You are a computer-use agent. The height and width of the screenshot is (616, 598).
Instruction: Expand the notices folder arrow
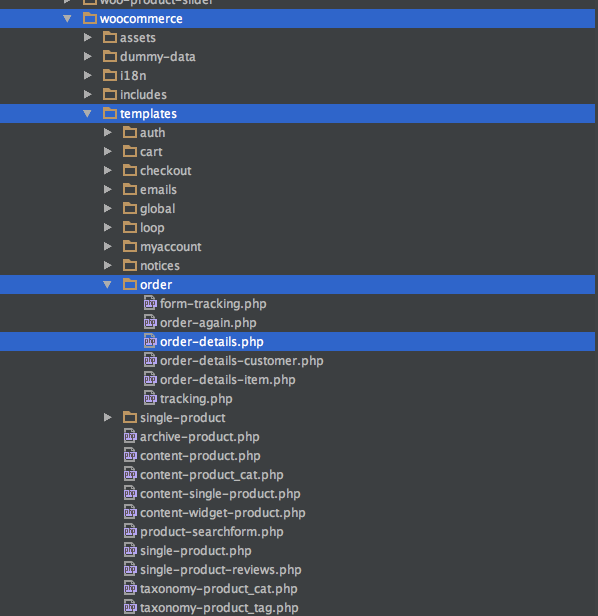(x=108, y=265)
